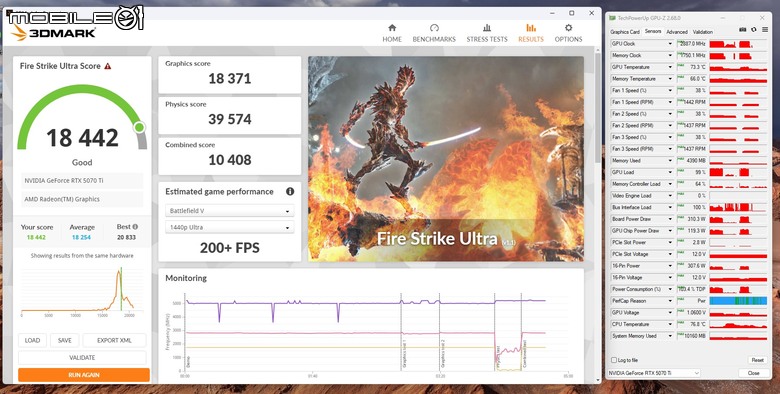Go to the 3DMark HOME page
Screen dimensions: 780x394
pyautogui.click(x=392, y=33)
